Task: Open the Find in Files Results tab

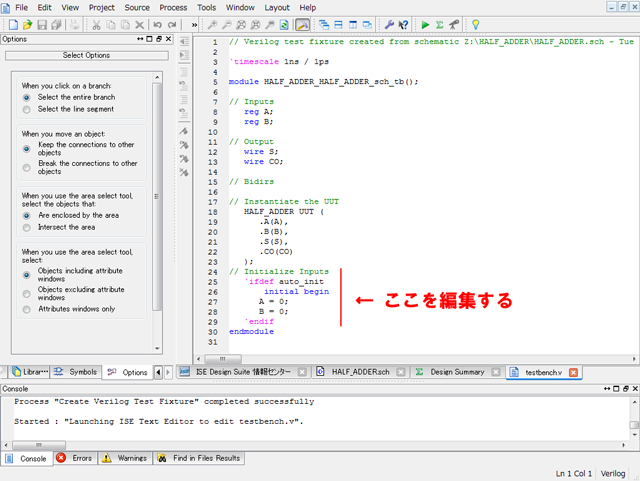Action: [199, 458]
